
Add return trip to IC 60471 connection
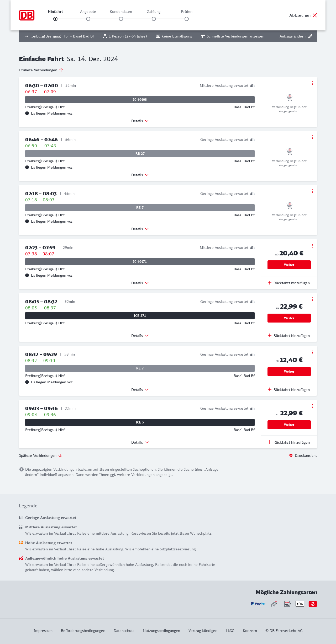click(289, 283)
